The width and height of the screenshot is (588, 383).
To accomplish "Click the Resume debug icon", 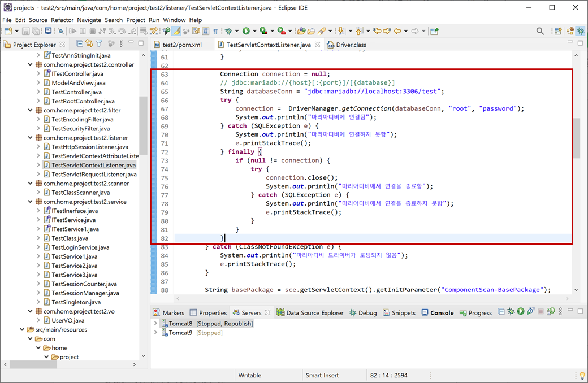I will (73, 31).
